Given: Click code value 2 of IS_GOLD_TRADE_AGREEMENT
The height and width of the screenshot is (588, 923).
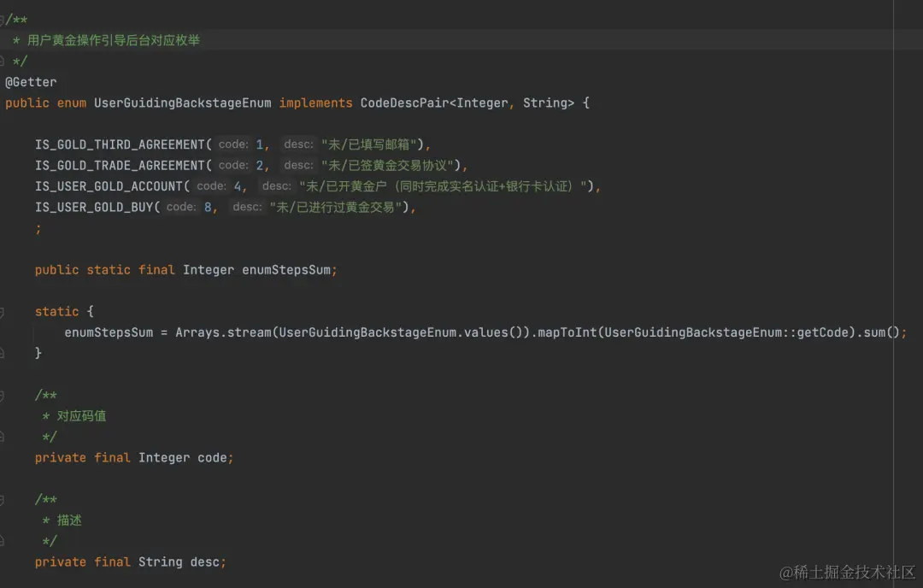Looking at the screenshot, I should click(x=260, y=166).
